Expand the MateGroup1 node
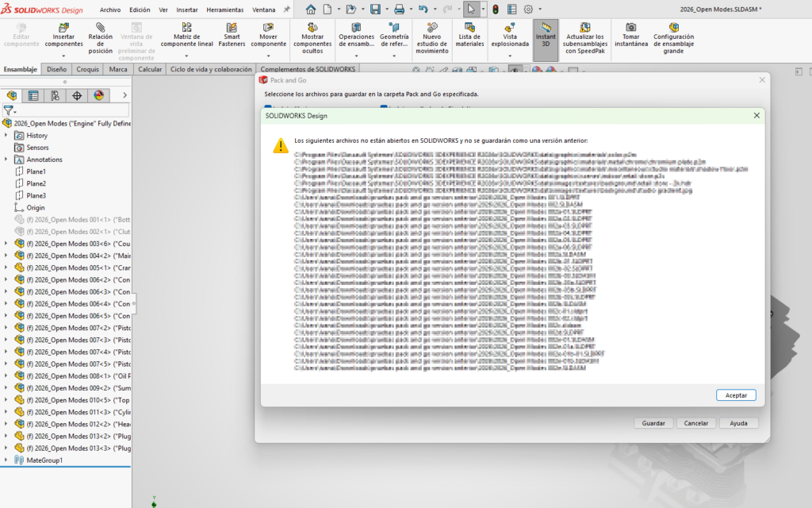812x508 pixels. coord(8,460)
